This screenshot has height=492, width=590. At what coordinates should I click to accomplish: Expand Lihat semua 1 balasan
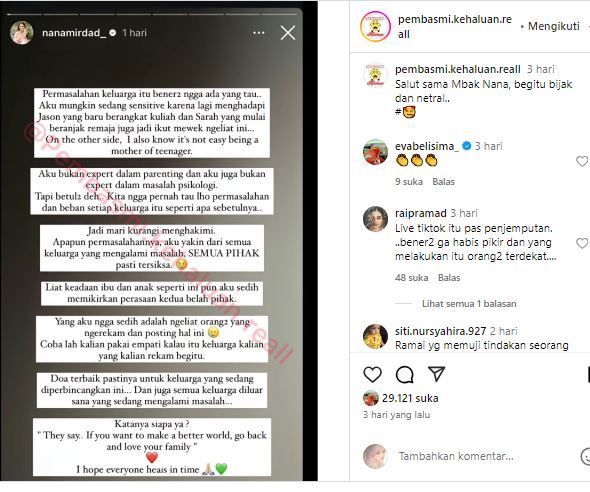tap(469, 304)
